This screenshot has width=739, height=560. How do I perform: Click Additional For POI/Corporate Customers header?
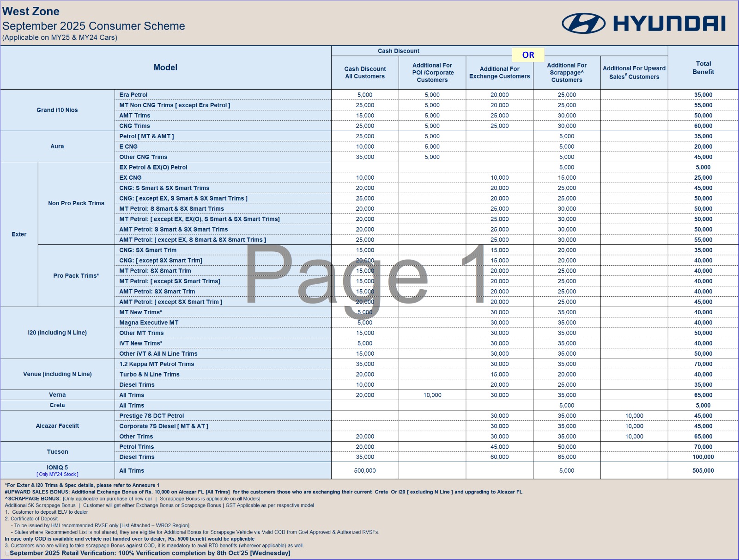click(432, 73)
